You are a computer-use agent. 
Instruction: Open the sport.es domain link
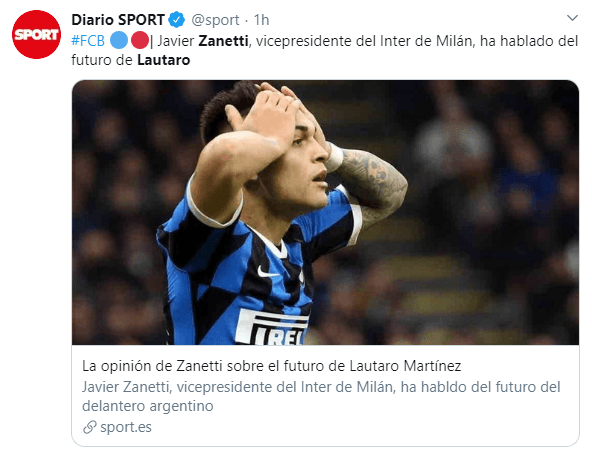(126, 427)
